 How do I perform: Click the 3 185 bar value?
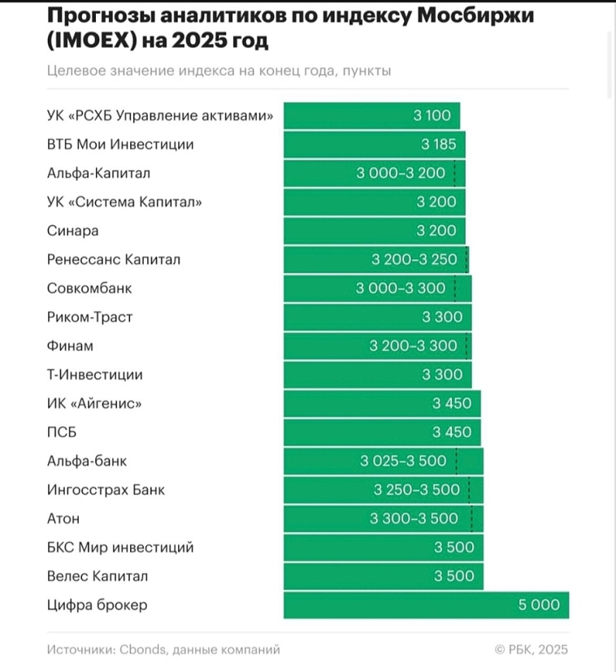click(439, 145)
